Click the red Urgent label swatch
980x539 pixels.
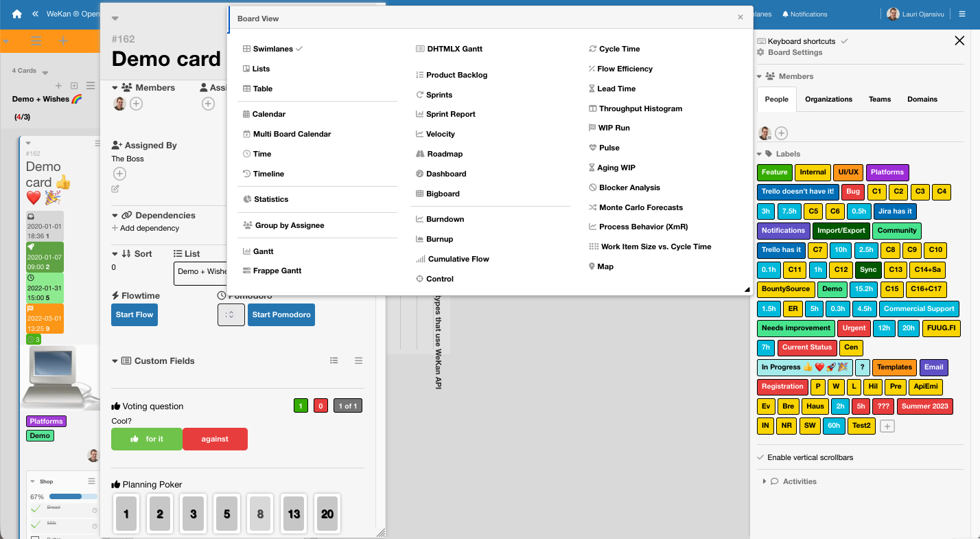pos(854,328)
